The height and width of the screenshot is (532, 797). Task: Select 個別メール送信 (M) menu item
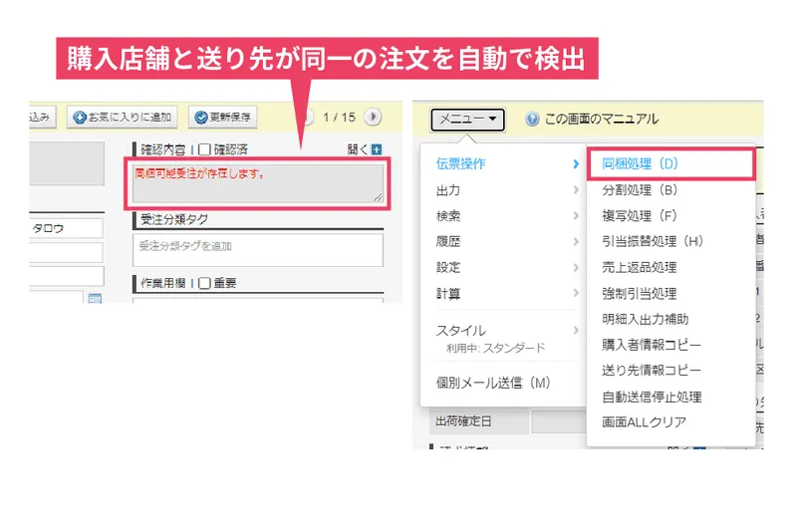coord(493,383)
